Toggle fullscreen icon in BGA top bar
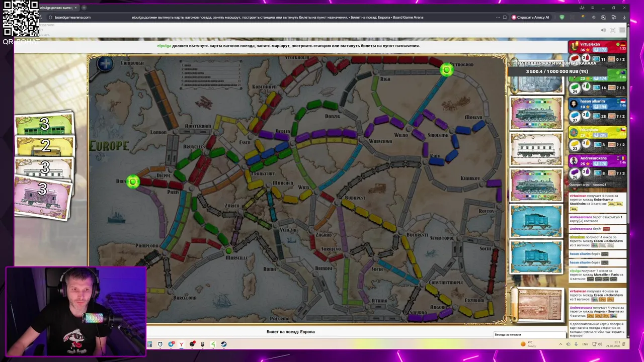This screenshot has height=362, width=644. pyautogui.click(x=613, y=30)
